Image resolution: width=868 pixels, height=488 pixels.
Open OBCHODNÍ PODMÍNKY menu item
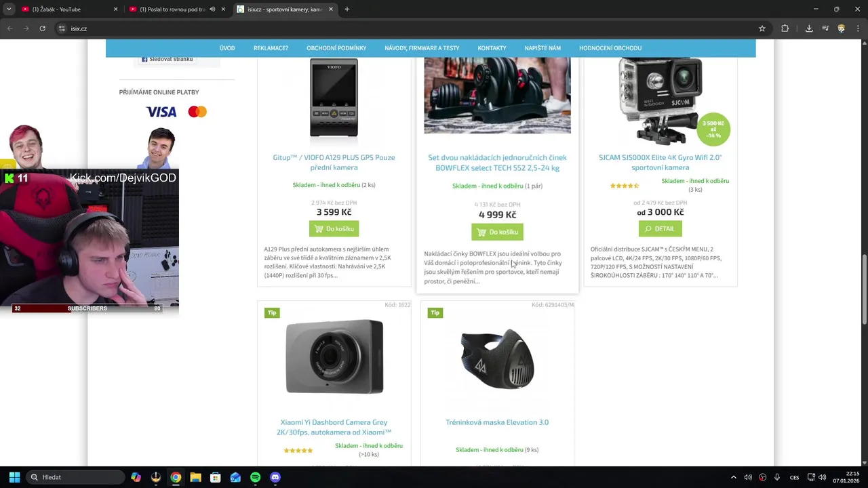[x=336, y=48]
